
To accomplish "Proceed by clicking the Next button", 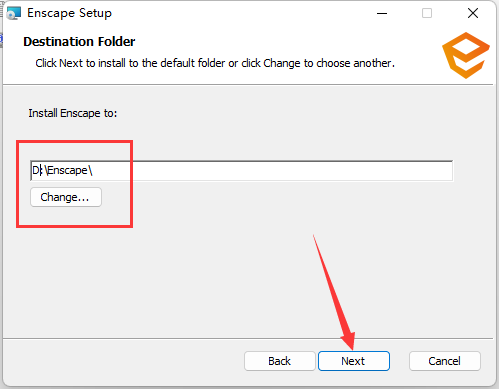I will coord(354,361).
